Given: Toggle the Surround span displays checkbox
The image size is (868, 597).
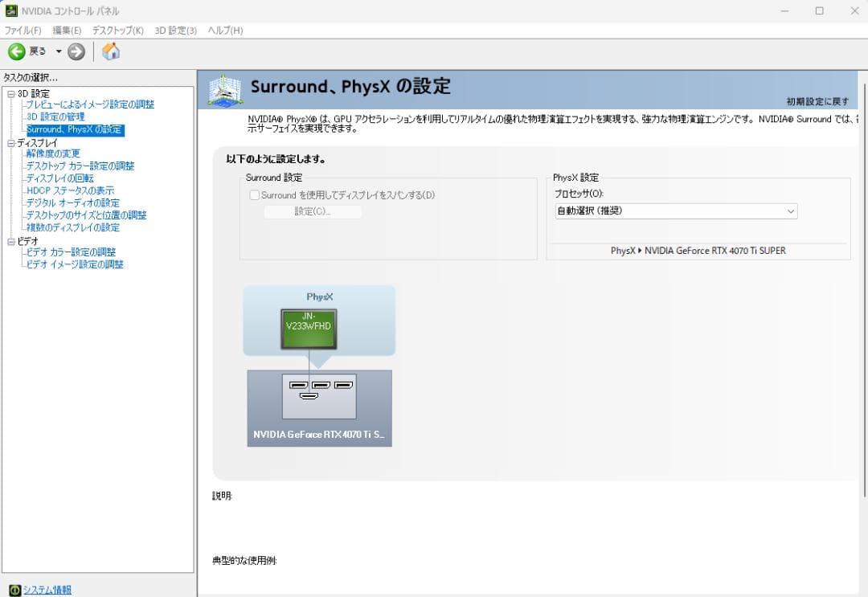Looking at the screenshot, I should pyautogui.click(x=255, y=195).
